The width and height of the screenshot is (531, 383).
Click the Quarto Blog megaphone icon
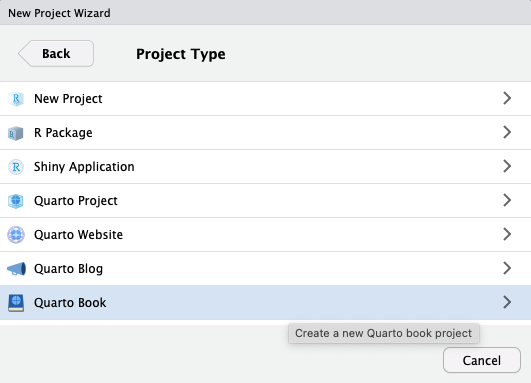(16, 269)
